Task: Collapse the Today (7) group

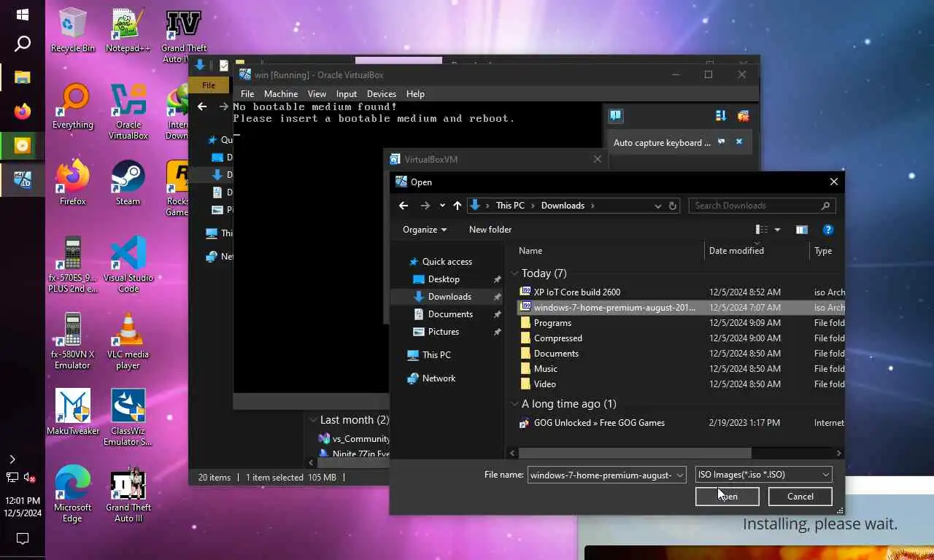Action: (514, 273)
